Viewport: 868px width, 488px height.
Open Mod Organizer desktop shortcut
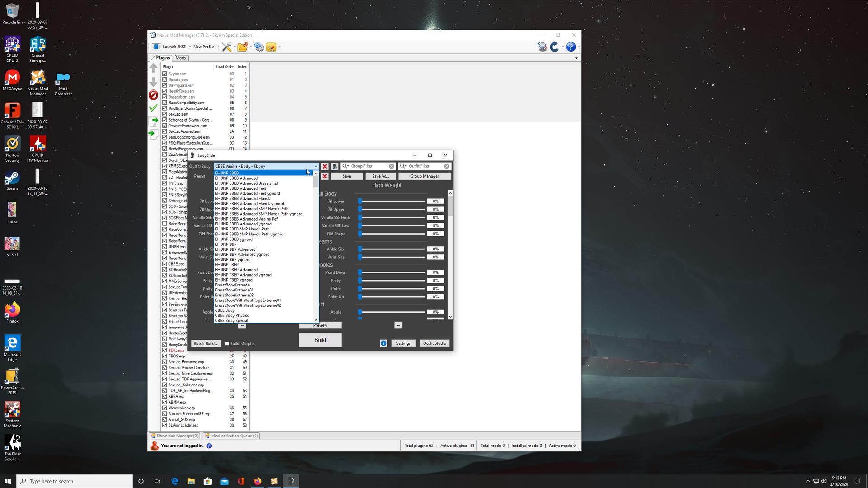click(x=63, y=84)
